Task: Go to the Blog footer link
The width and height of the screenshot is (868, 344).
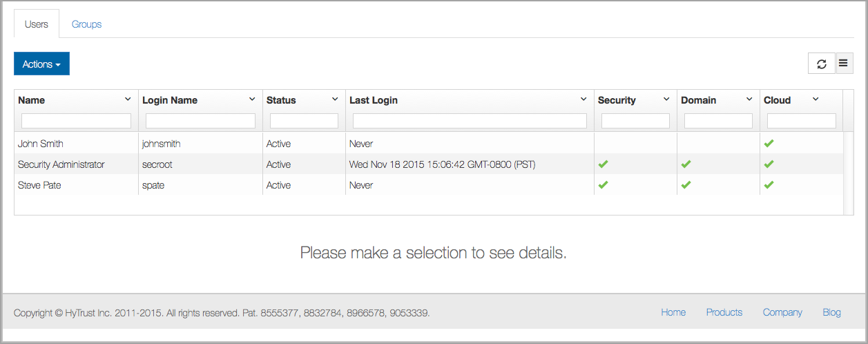Action: 831,312
